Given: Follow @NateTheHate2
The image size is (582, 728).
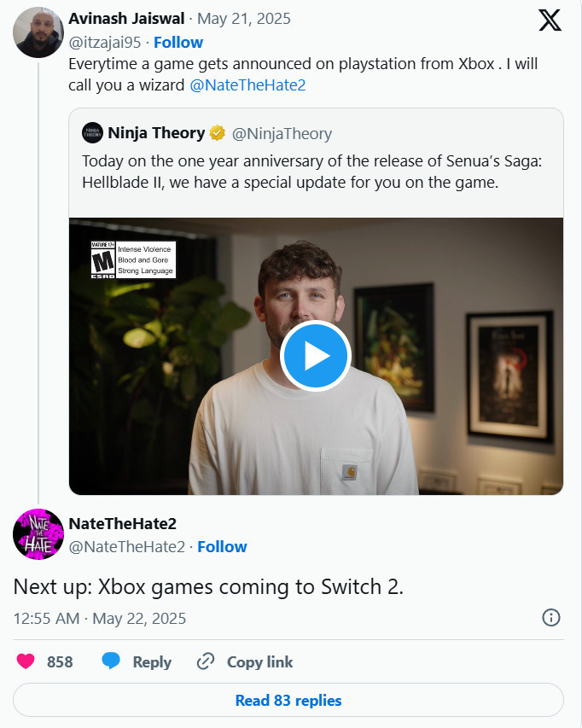Looking at the screenshot, I should pyautogui.click(x=222, y=546).
